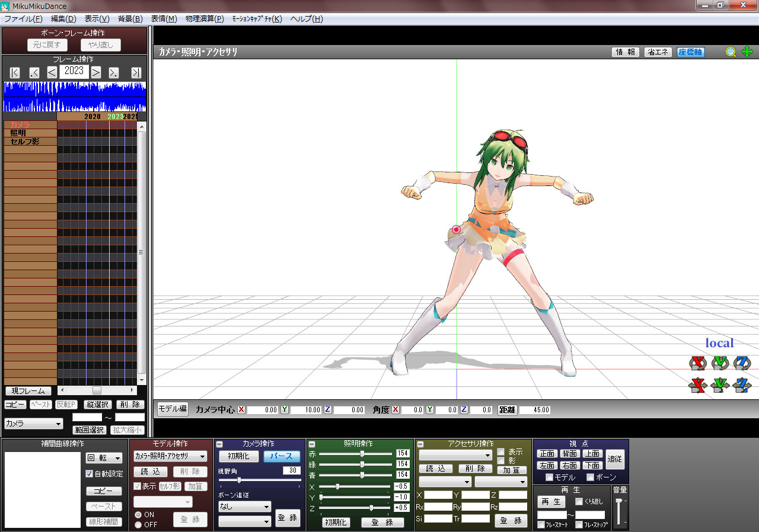Adjust the 赤 red light slider
759x532 pixels.
[362, 453]
